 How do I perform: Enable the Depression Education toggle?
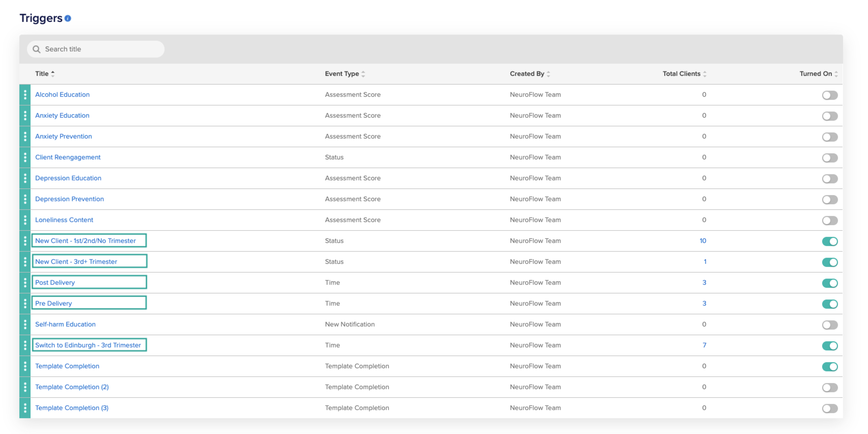830,179
